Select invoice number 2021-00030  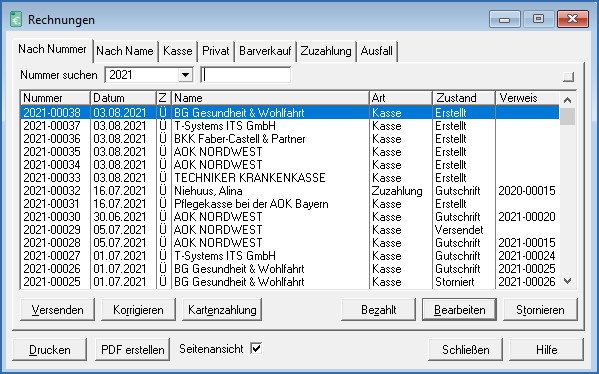[52, 217]
